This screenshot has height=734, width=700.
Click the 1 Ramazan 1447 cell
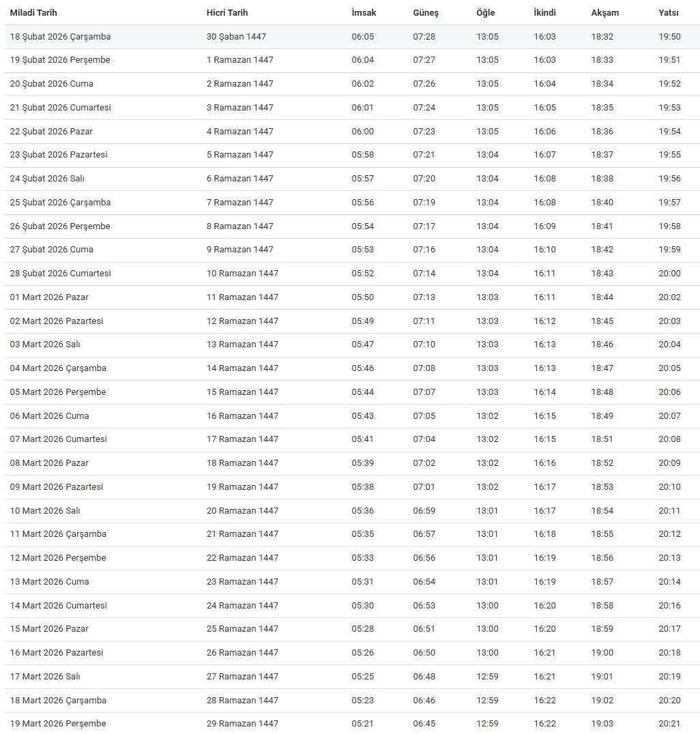(x=240, y=60)
